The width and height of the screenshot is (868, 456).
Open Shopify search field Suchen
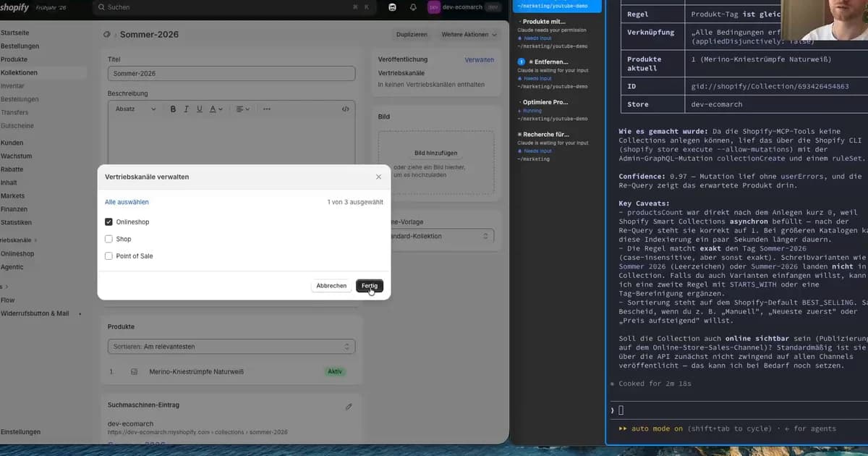pos(234,7)
